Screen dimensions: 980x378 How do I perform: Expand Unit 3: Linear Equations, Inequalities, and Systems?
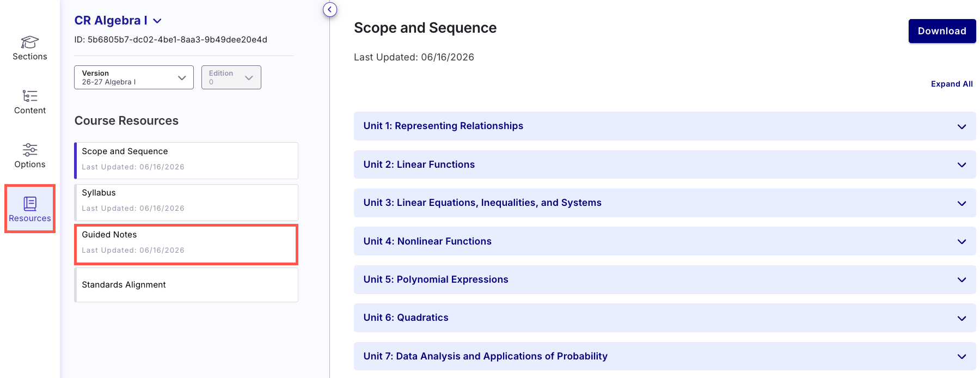coord(665,203)
